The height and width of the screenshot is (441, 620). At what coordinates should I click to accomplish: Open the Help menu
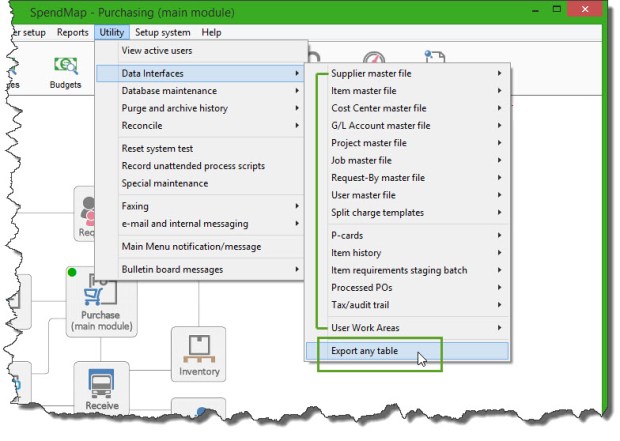click(x=211, y=32)
